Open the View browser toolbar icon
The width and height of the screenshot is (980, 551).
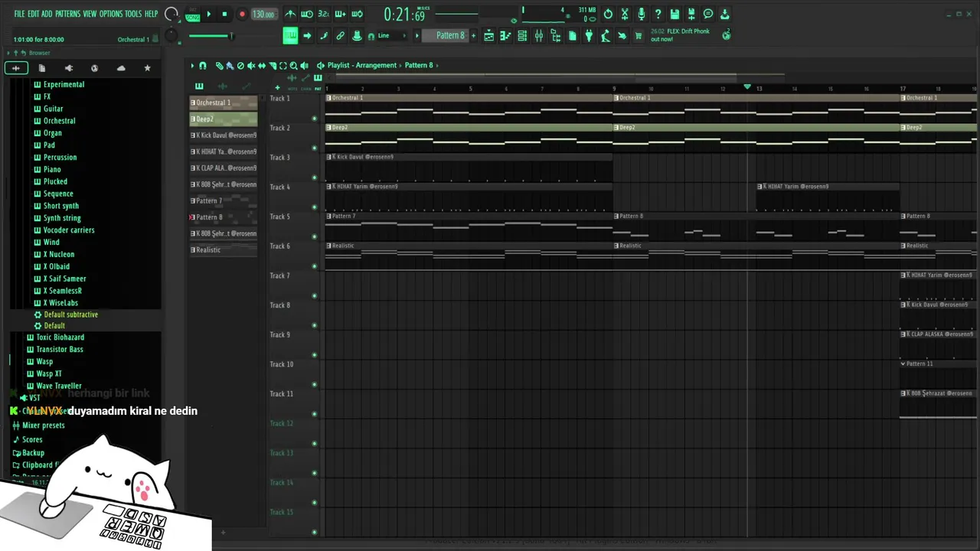(x=556, y=35)
